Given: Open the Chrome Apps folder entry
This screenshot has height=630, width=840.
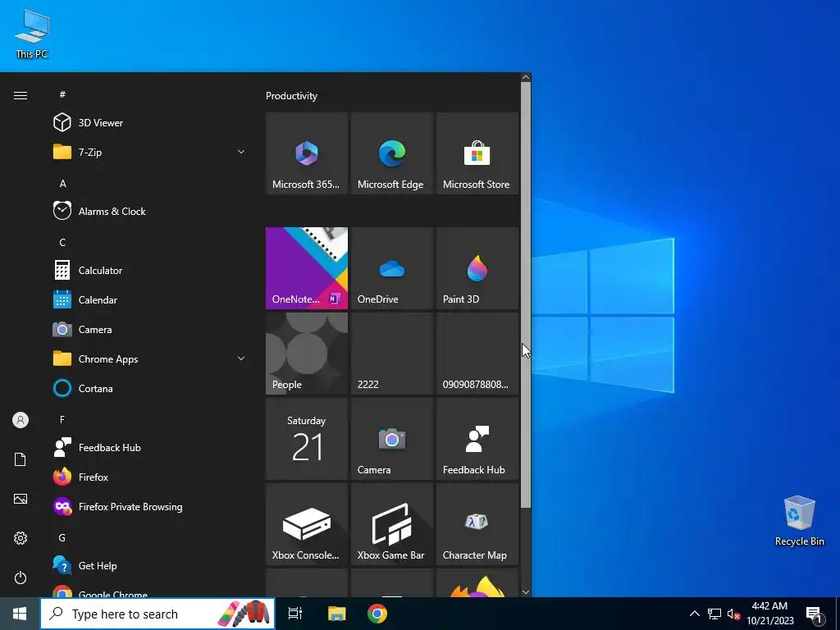Looking at the screenshot, I should point(150,359).
